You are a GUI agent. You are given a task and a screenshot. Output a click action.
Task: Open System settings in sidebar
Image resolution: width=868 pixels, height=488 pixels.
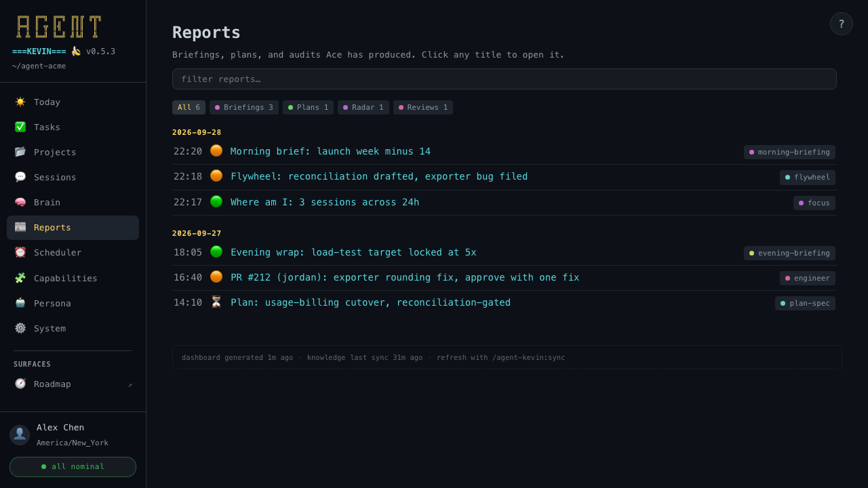point(73,328)
